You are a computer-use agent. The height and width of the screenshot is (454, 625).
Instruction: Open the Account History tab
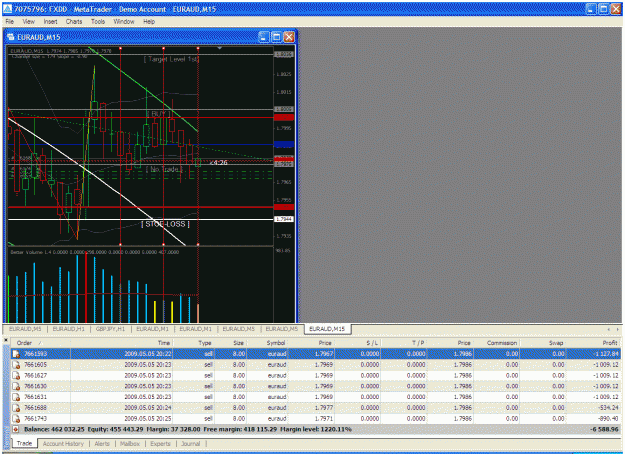tap(63, 444)
